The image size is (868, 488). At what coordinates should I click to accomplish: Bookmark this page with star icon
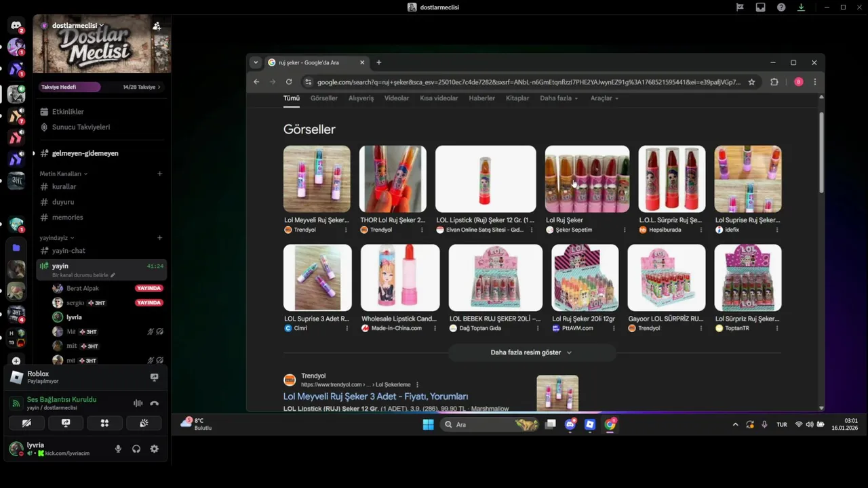click(x=751, y=82)
